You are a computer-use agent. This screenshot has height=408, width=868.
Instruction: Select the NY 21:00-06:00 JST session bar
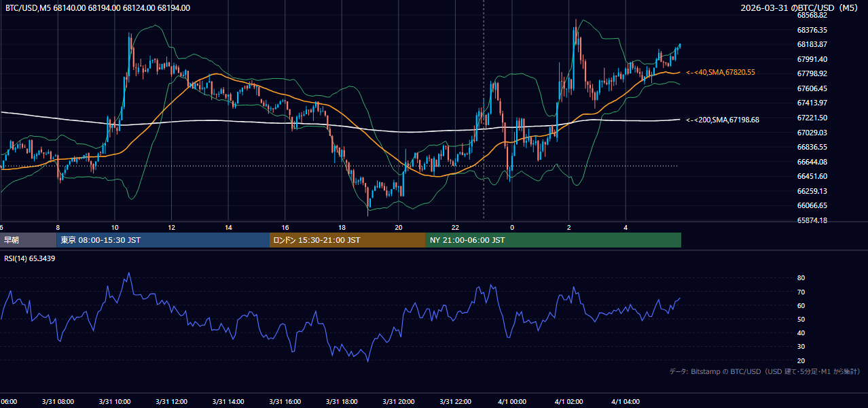[x=554, y=240]
